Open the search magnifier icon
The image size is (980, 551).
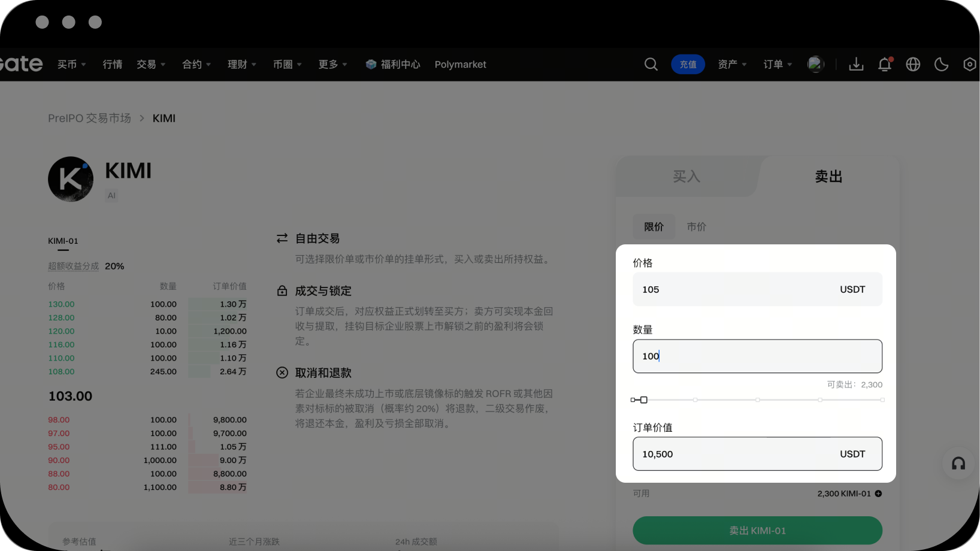(651, 64)
